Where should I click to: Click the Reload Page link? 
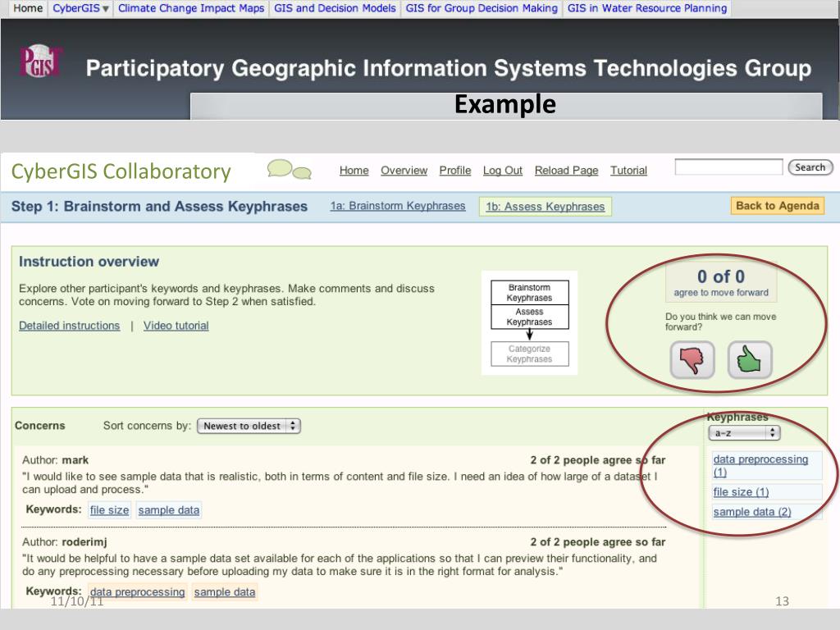[566, 171]
